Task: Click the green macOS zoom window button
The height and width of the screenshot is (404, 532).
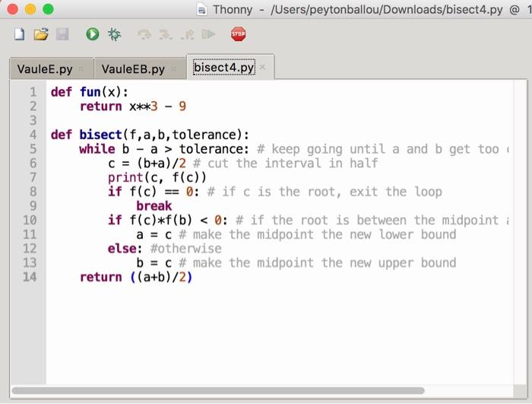Action: 48,9
